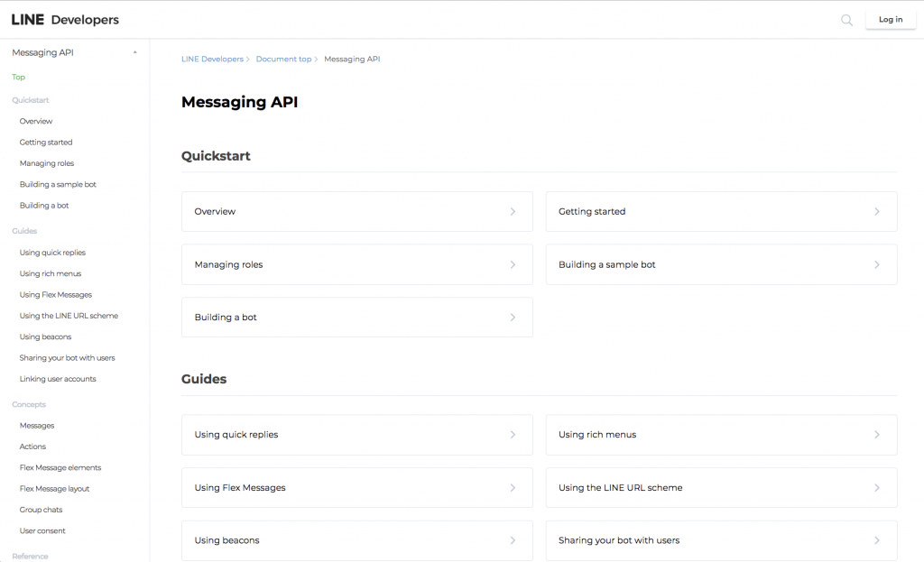Open the Using the LINE URL scheme card

[720, 488]
